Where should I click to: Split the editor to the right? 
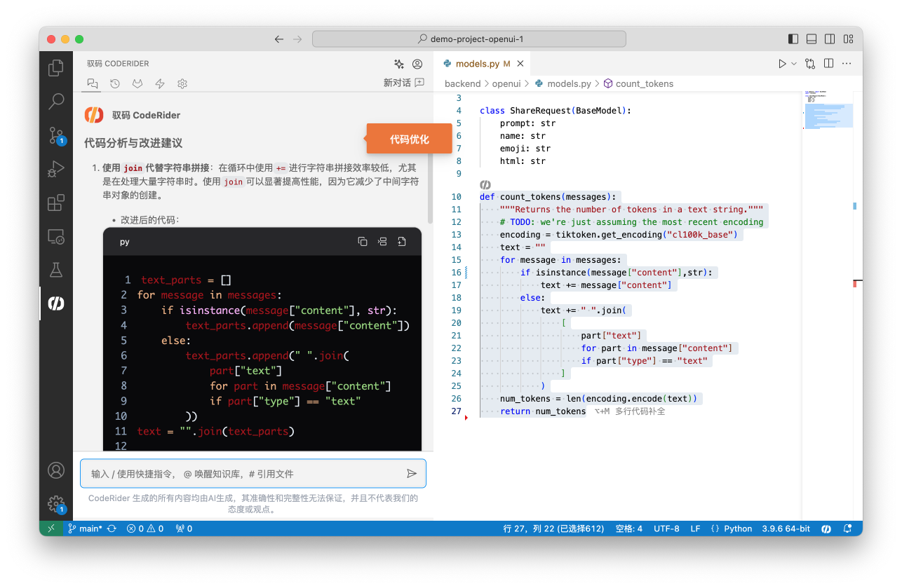click(x=828, y=64)
